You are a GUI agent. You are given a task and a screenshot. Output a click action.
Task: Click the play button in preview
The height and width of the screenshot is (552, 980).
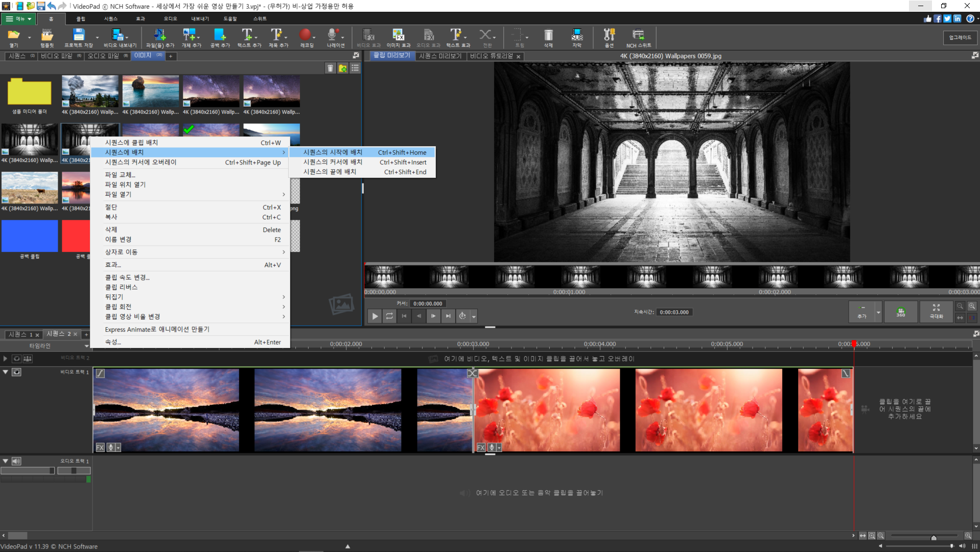pyautogui.click(x=375, y=316)
